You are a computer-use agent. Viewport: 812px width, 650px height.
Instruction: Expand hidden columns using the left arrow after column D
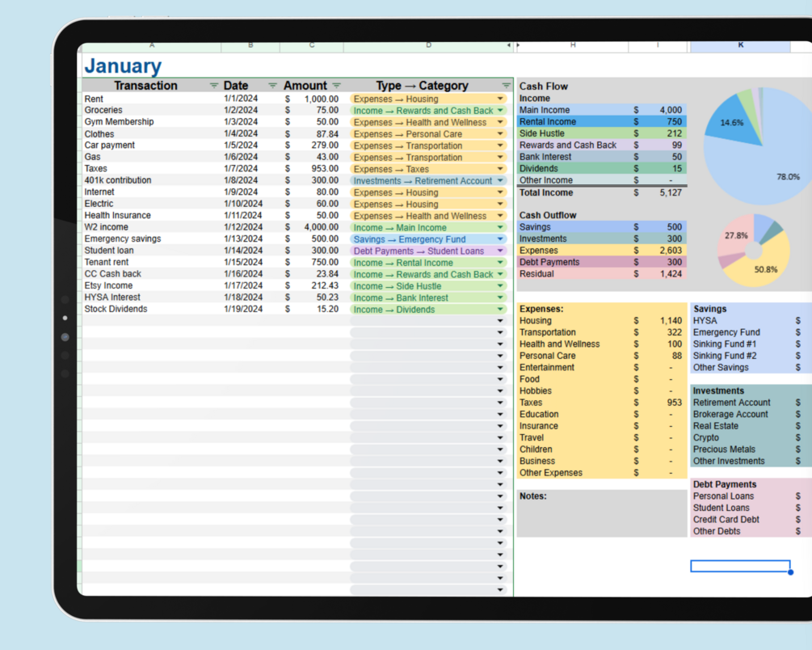pos(508,45)
